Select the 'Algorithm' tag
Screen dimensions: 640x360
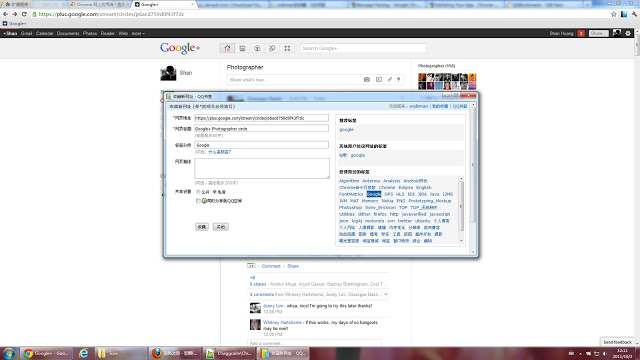(349, 181)
